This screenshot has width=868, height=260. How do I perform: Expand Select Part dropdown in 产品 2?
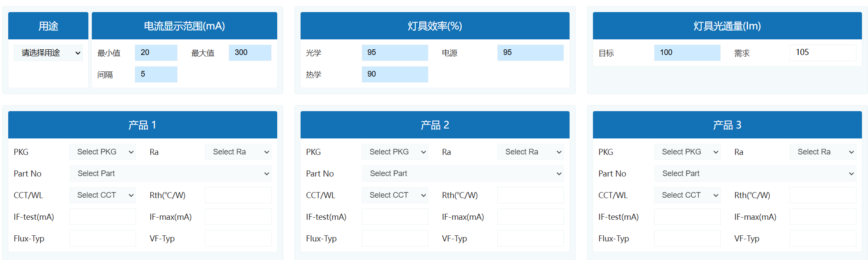463,173
